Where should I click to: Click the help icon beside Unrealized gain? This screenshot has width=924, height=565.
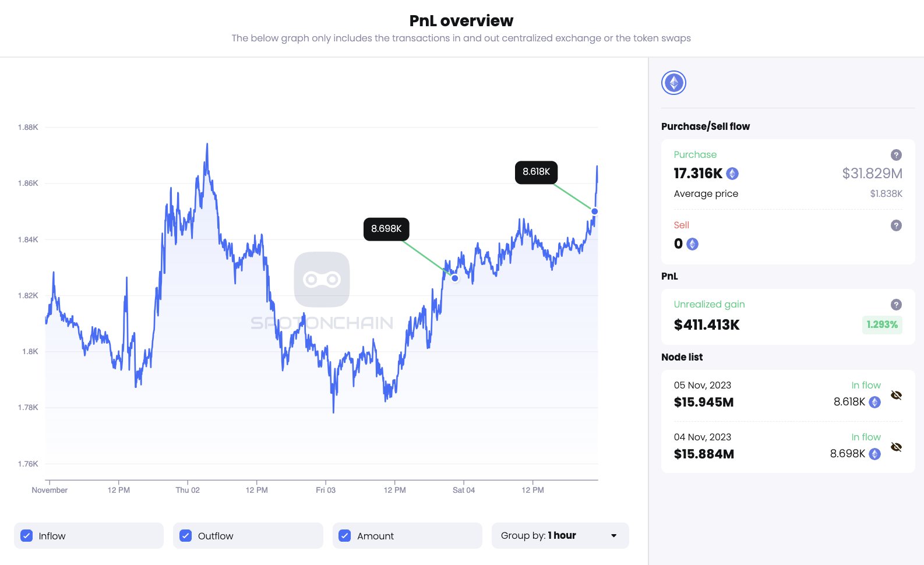pyautogui.click(x=896, y=305)
